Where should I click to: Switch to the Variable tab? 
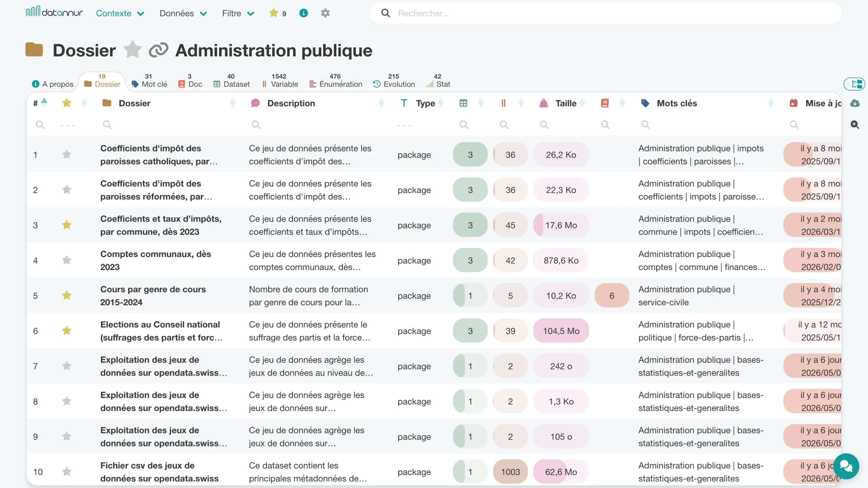click(x=280, y=81)
